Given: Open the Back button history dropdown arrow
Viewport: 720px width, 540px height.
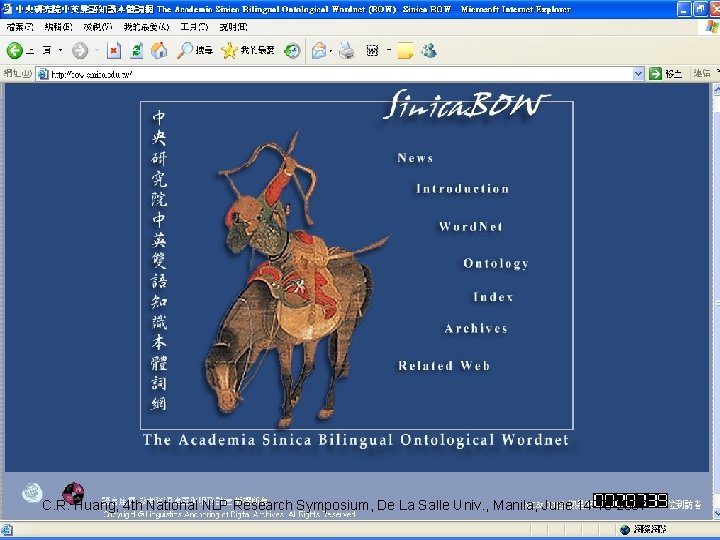Looking at the screenshot, I should click(x=60, y=50).
